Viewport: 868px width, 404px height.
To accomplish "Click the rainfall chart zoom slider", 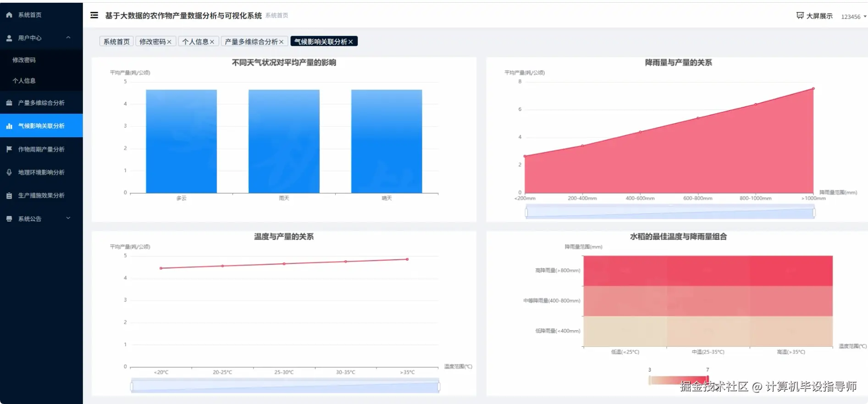I will click(x=670, y=212).
